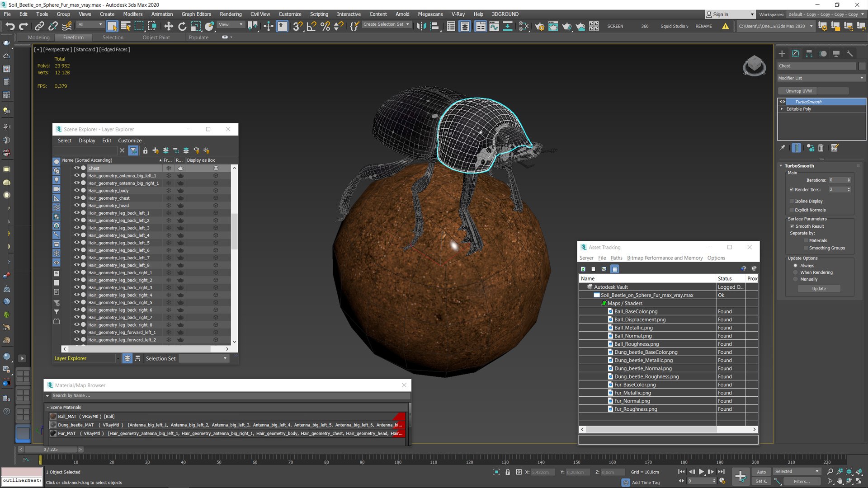Open the Selection Set dropdown in Scene Explorer

click(x=203, y=358)
